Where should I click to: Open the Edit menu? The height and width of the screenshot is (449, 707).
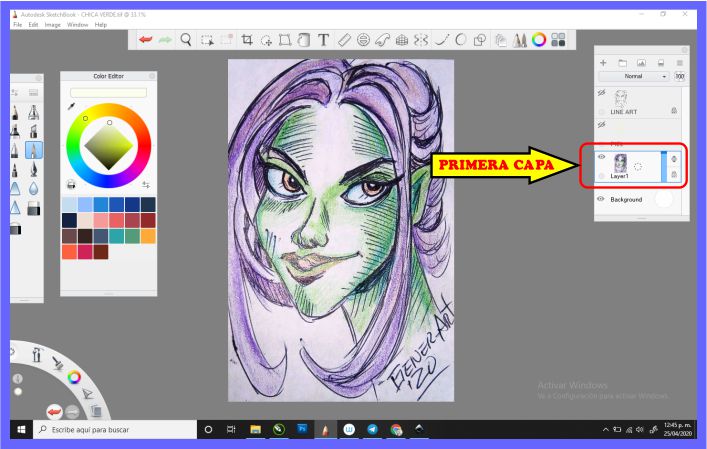point(33,25)
